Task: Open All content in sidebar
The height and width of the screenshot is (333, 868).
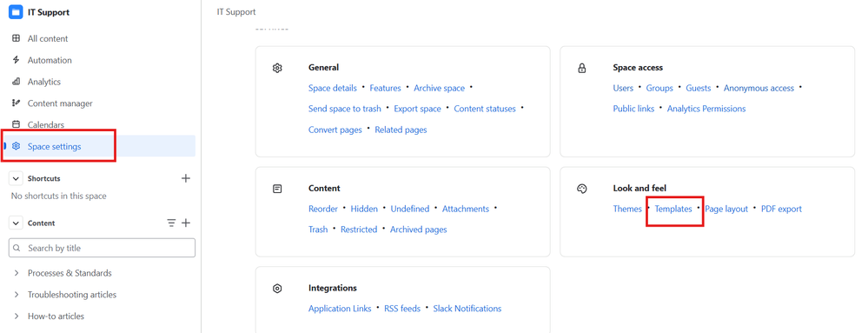Action: 48,39
